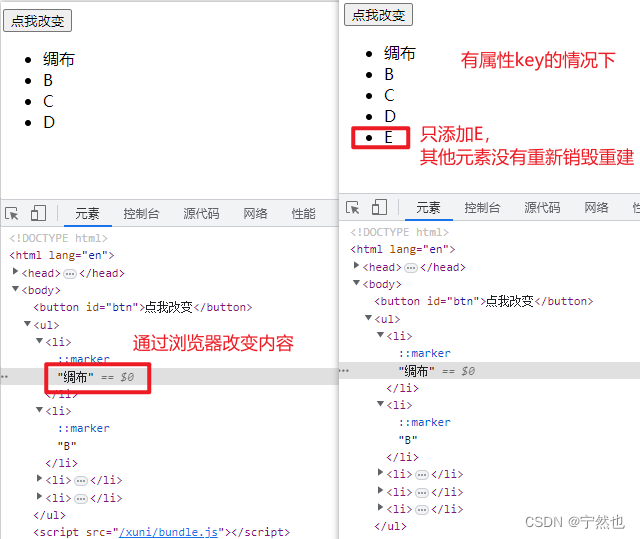Click the inspect element icon in left DevTools
The width and height of the screenshot is (640, 539).
12,213
